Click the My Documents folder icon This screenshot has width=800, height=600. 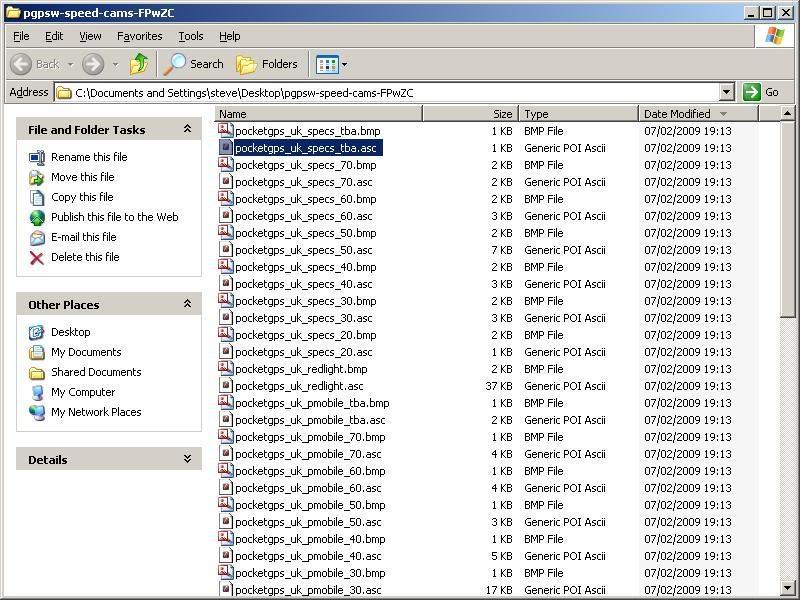click(37, 352)
